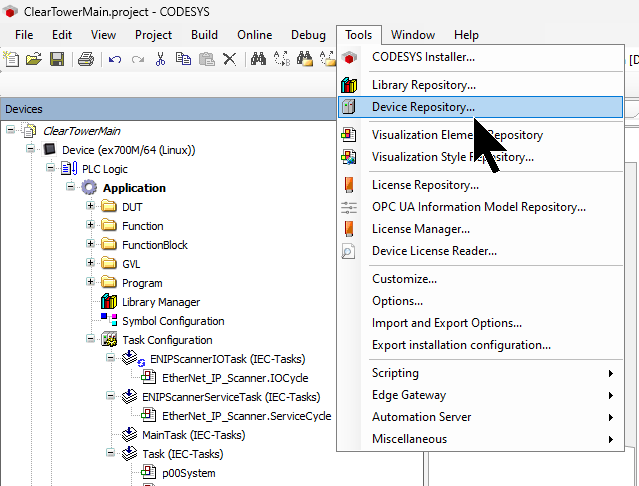Viewport: 639px width, 486px height.
Task: Click the New Project toolbar icon
Action: (x=12, y=59)
